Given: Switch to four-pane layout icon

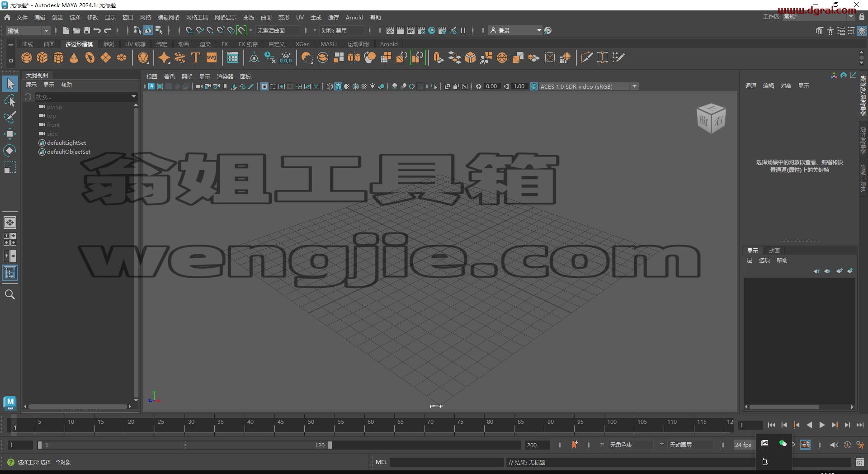Looking at the screenshot, I should point(10,239).
